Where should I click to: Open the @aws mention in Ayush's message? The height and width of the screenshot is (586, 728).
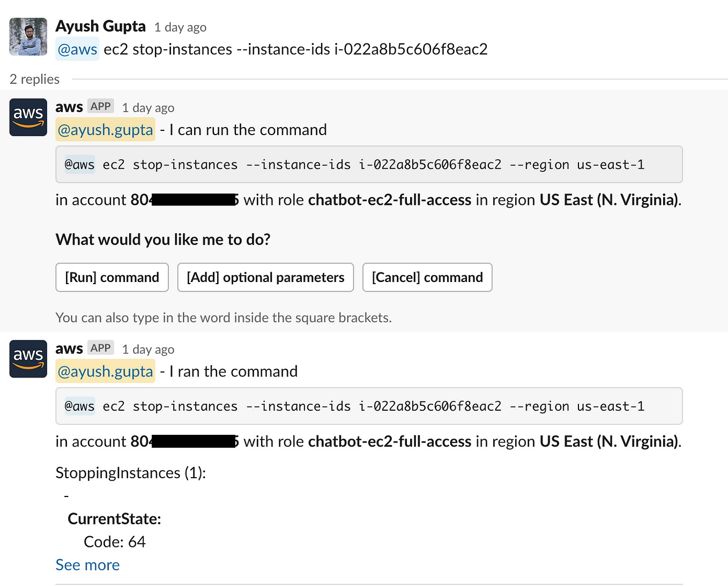click(78, 49)
